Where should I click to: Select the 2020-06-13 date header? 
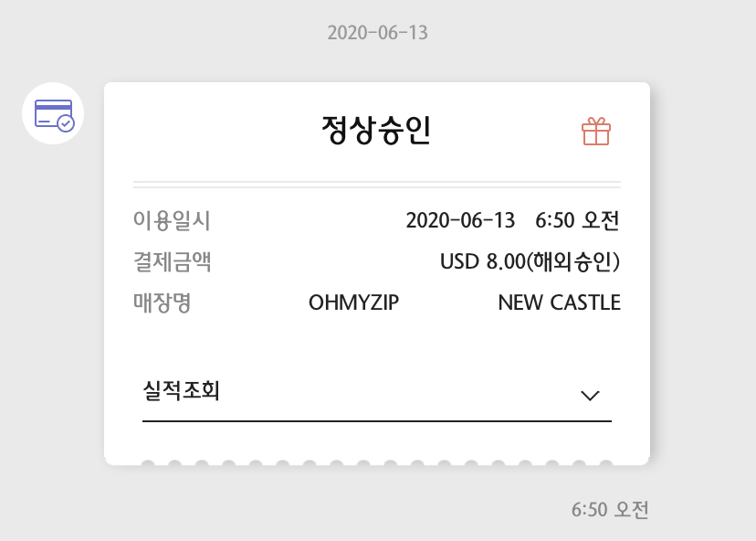pos(377,33)
